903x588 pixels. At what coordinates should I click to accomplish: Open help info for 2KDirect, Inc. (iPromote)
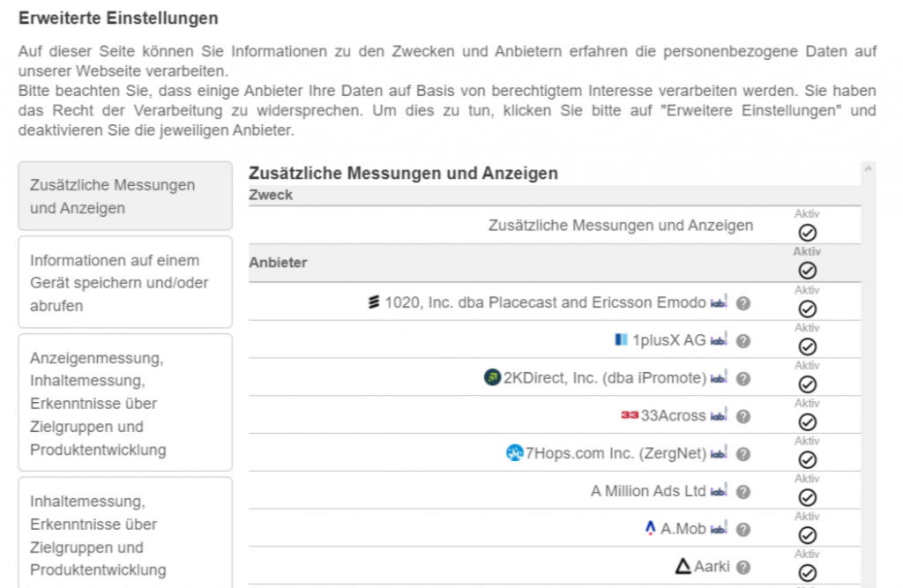[743, 379]
